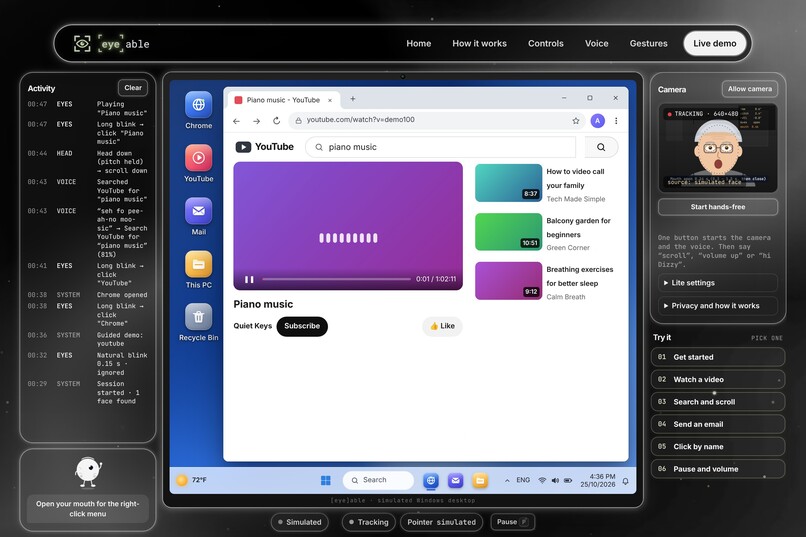Reload the YouTube page
This screenshot has width=806, height=537.
276,121
